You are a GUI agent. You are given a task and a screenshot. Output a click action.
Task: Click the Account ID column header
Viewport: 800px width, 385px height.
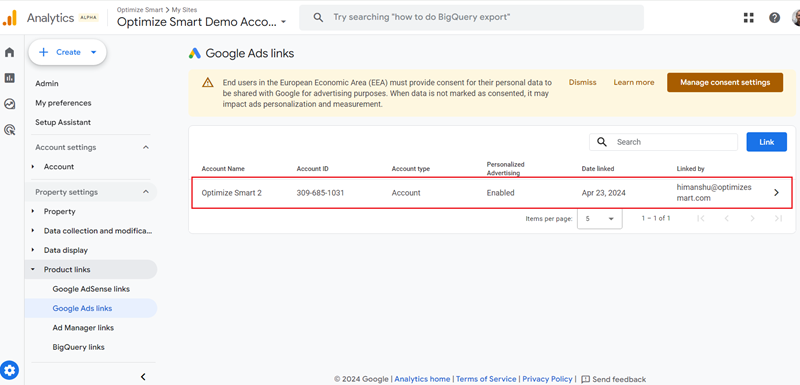coord(313,169)
